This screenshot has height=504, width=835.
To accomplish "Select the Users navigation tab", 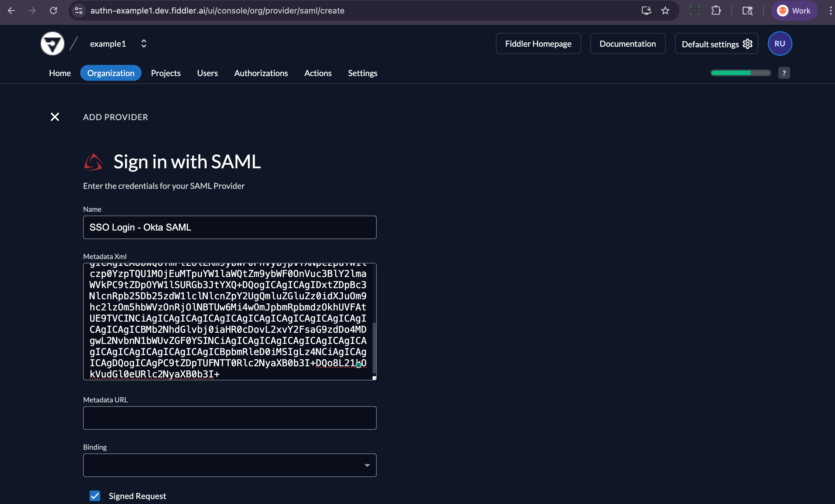I will (x=207, y=73).
